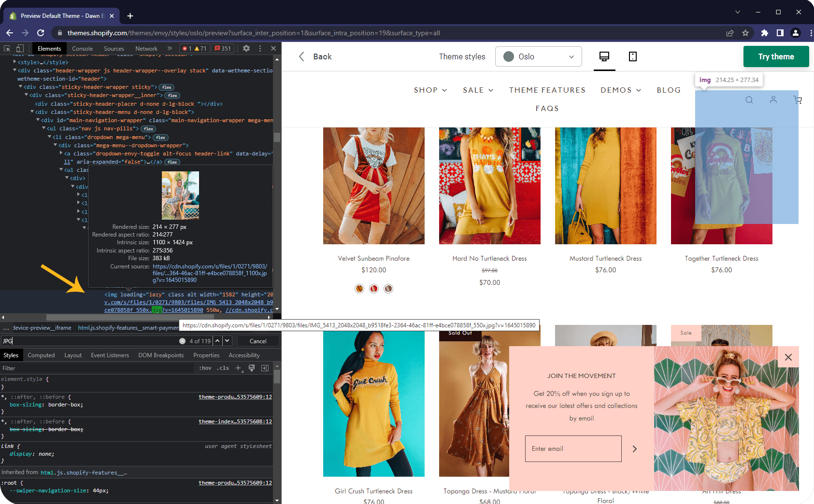The image size is (814, 504).
Task: Activate DevTools inspect element picker
Action: (x=7, y=48)
